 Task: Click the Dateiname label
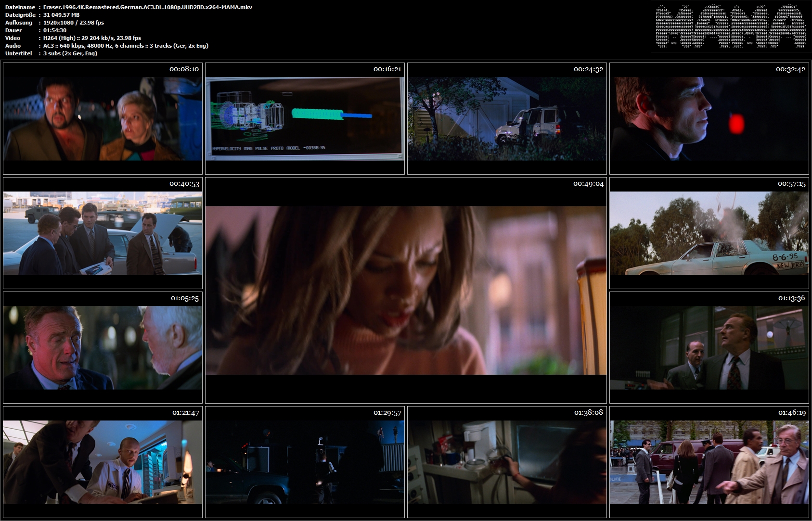coord(20,7)
